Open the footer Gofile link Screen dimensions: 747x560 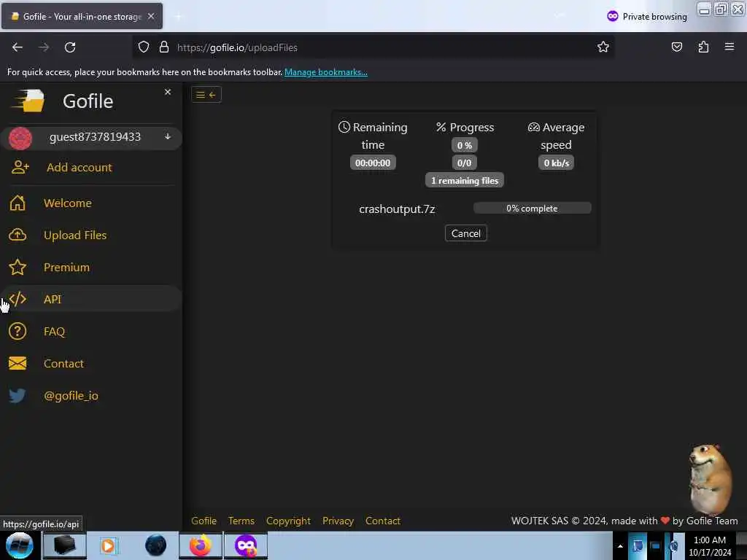[x=204, y=521]
